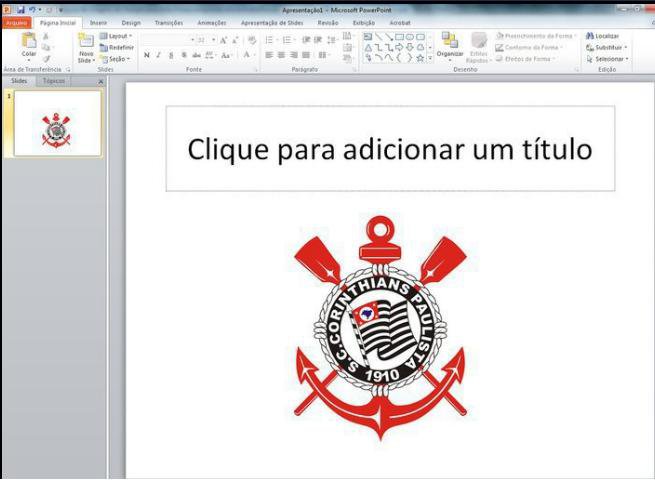Select the Format Painter brush icon
Viewport: 655px width, 480px height.
(47, 59)
